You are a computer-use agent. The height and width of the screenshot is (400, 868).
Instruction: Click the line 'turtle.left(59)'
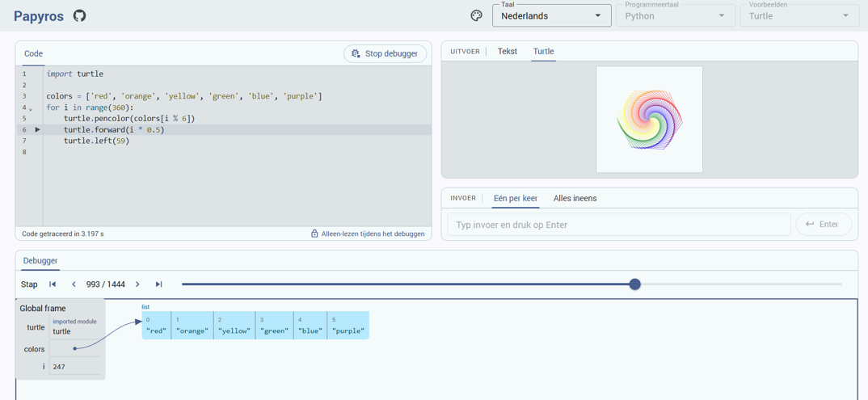point(96,141)
